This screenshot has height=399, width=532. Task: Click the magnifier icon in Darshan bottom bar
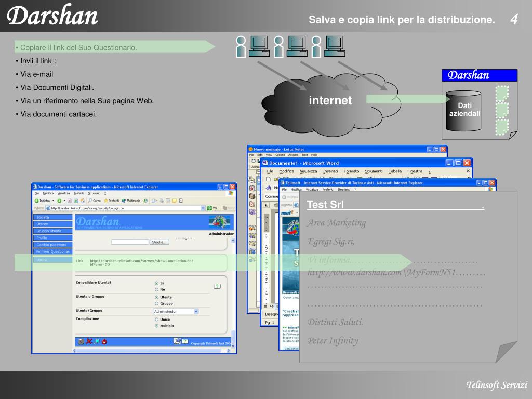click(97, 341)
